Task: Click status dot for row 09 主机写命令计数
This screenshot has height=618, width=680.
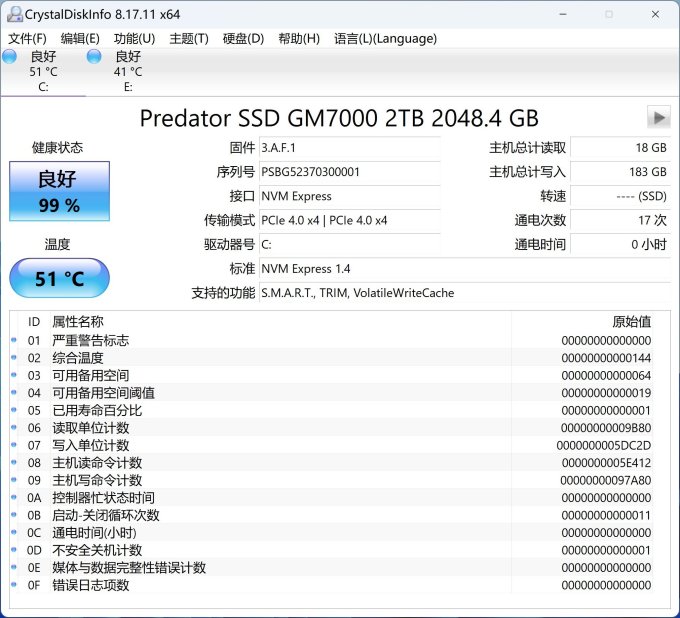Action: tap(14, 480)
